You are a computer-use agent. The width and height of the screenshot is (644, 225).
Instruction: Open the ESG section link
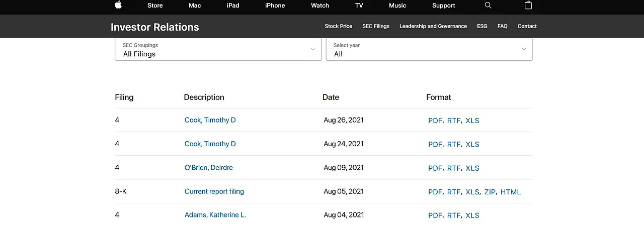(x=482, y=26)
